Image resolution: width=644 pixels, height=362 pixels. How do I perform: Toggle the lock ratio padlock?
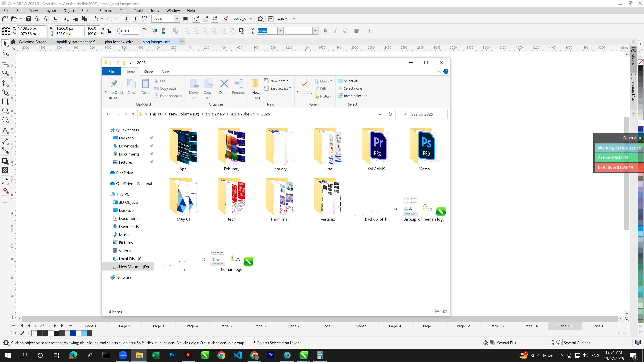(109, 31)
